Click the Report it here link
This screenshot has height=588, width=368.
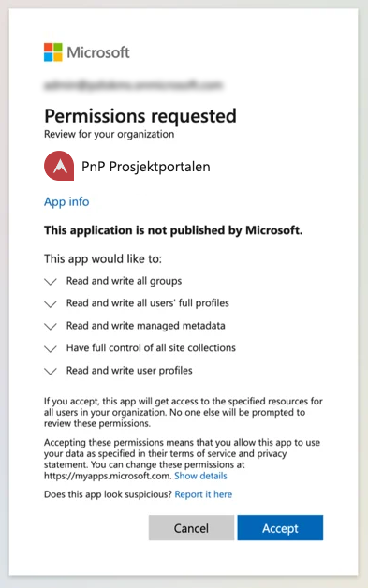[x=203, y=494]
